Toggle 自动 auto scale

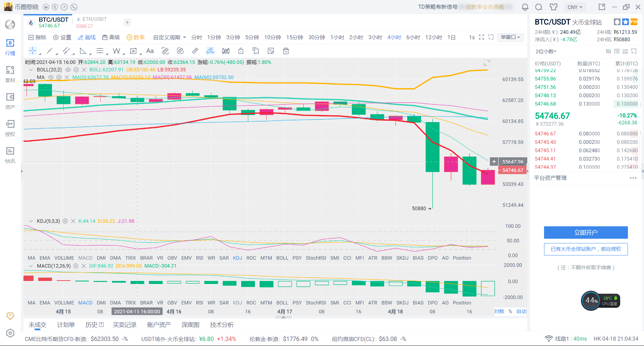click(x=521, y=311)
